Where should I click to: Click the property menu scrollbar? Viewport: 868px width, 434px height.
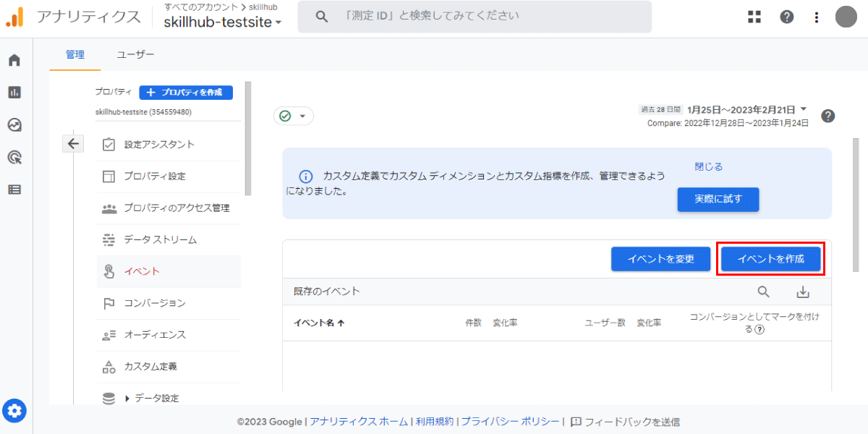[248, 138]
